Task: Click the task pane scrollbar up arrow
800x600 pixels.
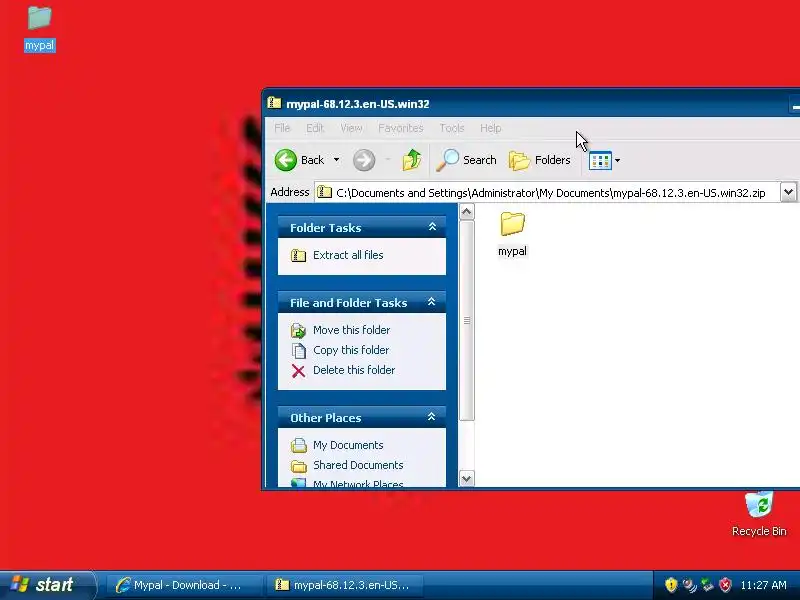Action: click(x=467, y=211)
